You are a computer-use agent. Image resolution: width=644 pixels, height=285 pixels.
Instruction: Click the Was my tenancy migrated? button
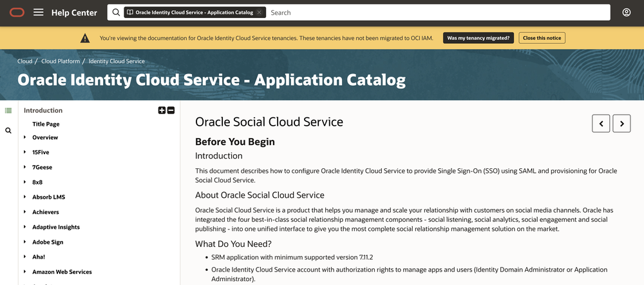pos(478,38)
